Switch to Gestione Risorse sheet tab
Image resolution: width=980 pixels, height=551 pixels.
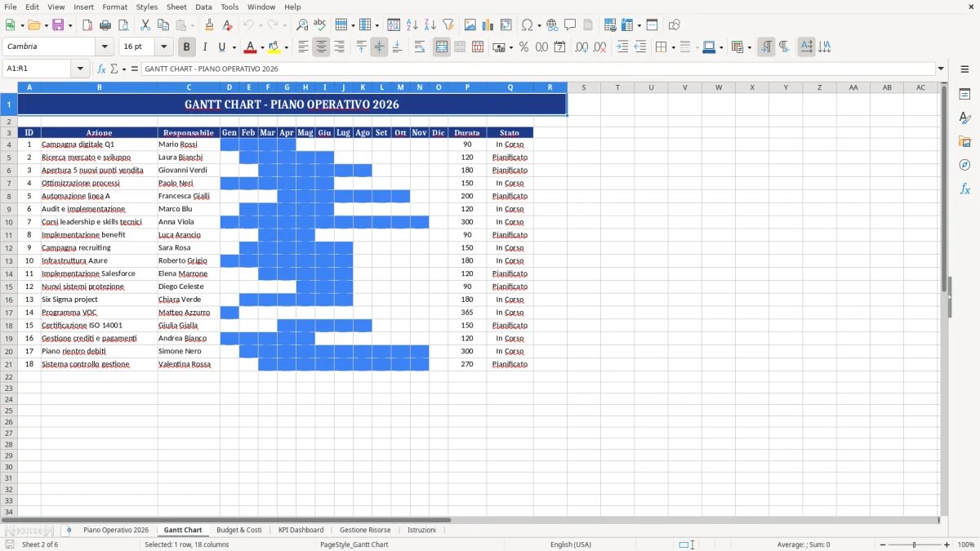[365, 530]
